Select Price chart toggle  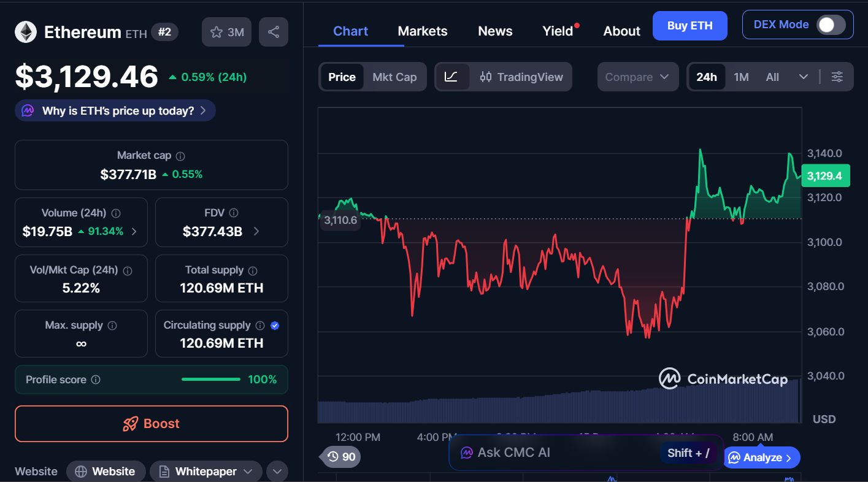(342, 77)
